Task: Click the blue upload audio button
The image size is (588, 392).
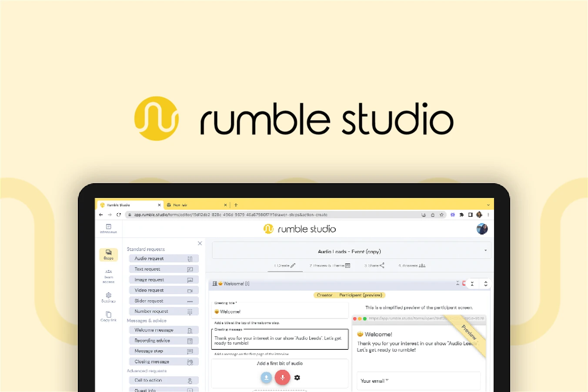Action: point(266,378)
